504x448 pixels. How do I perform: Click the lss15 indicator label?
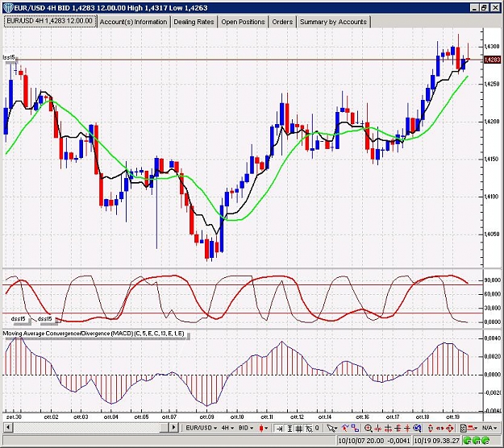tap(9, 57)
